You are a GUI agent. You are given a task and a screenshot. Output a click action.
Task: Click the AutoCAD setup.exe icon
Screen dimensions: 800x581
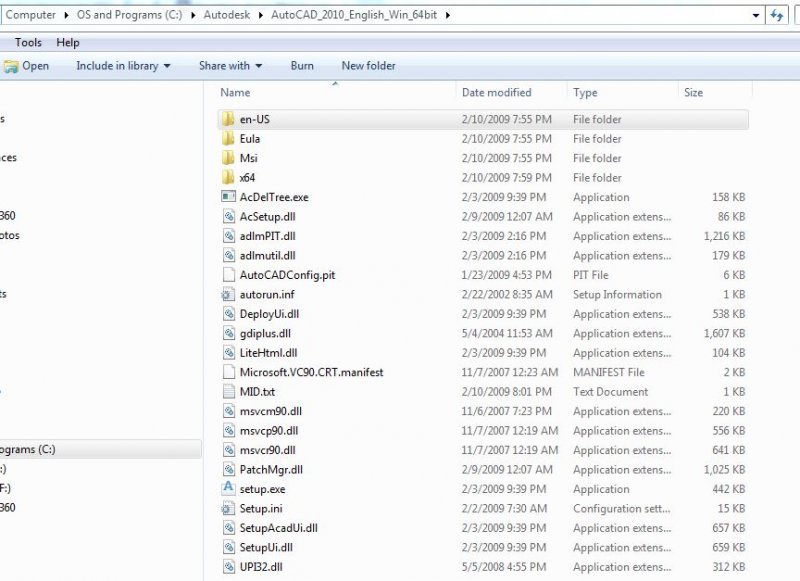(x=228, y=488)
